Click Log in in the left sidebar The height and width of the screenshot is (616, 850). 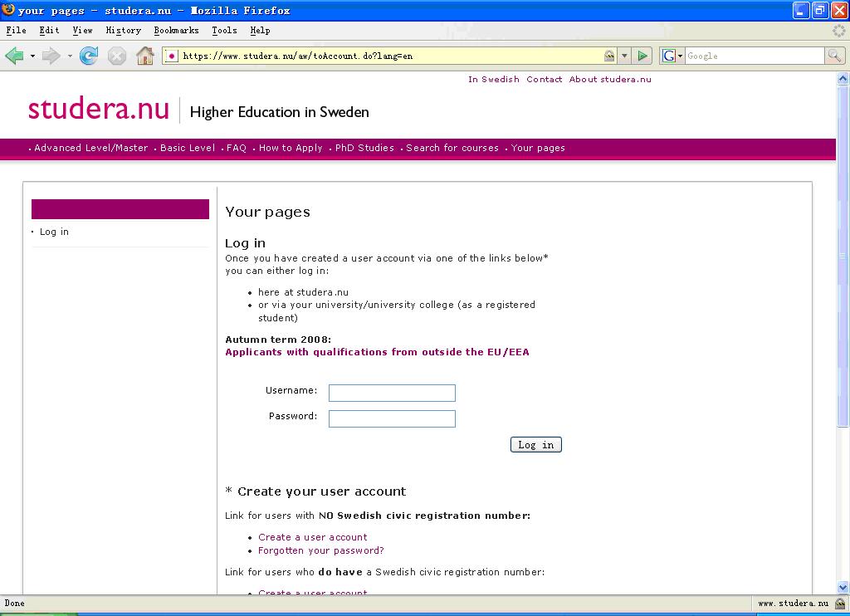(54, 232)
